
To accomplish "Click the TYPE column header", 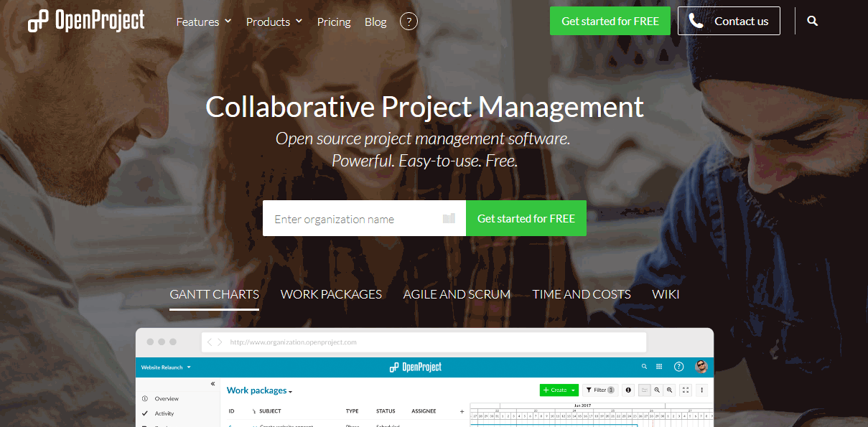I will 352,411.
